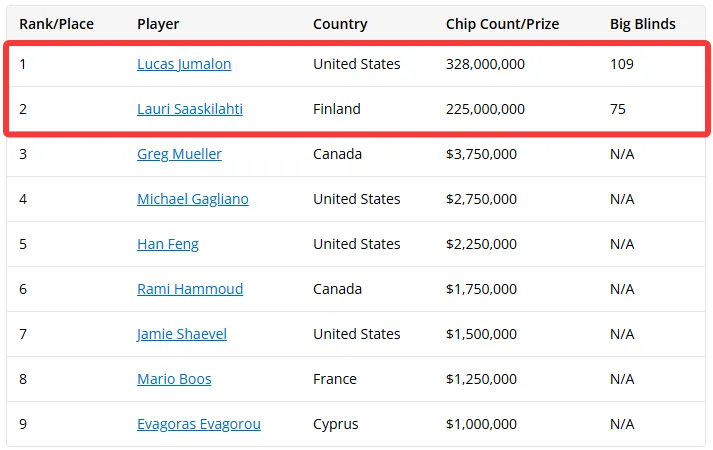Open Lucas Jumalon's player profile link
The image size is (713, 450).
pos(184,64)
